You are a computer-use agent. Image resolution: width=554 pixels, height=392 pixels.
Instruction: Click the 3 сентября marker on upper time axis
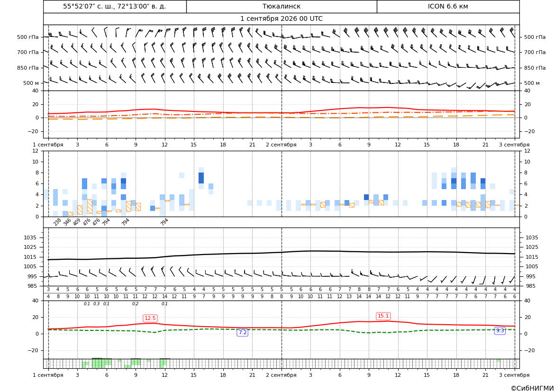coord(514,145)
